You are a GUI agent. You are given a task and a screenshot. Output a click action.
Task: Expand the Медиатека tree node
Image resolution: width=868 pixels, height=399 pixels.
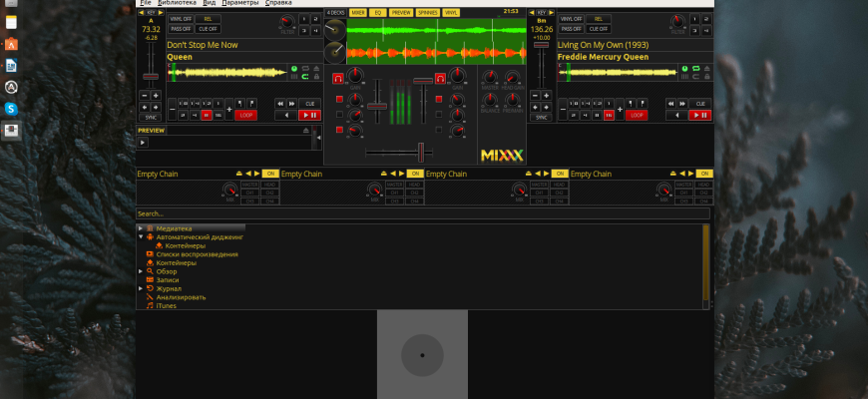point(141,228)
